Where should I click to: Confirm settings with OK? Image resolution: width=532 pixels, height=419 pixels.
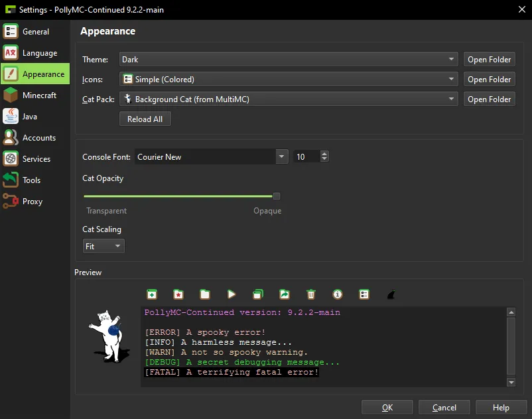[x=387, y=407]
